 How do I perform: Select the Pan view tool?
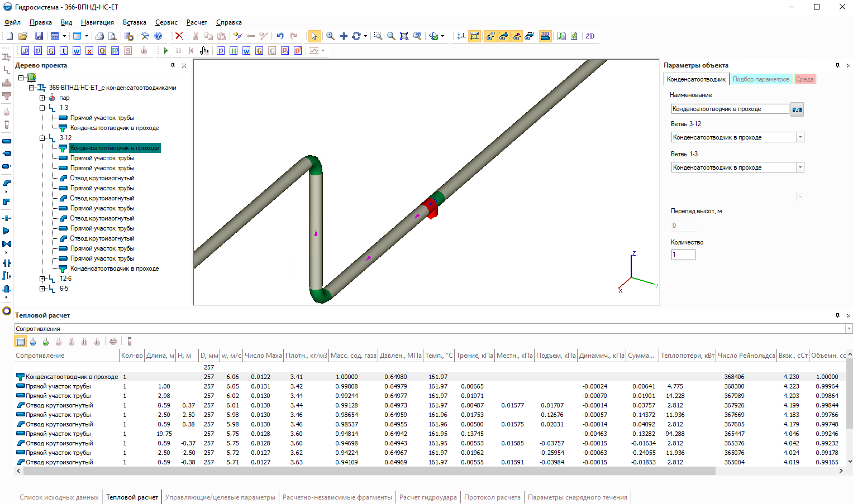(344, 36)
